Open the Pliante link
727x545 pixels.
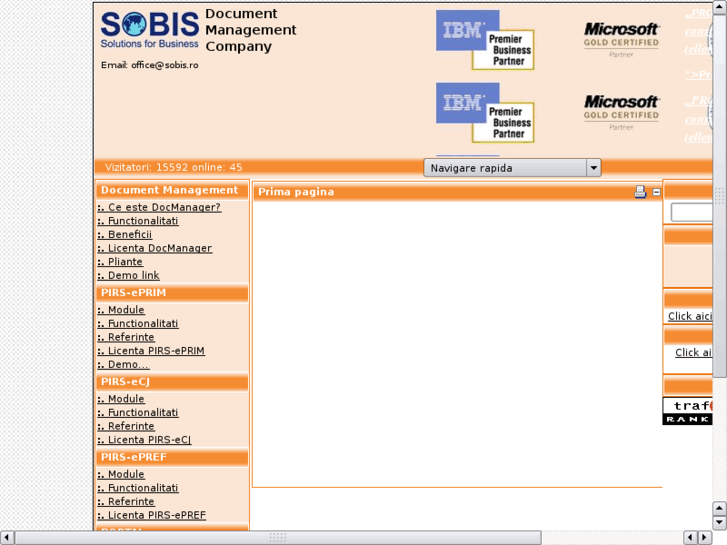pyautogui.click(x=120, y=262)
